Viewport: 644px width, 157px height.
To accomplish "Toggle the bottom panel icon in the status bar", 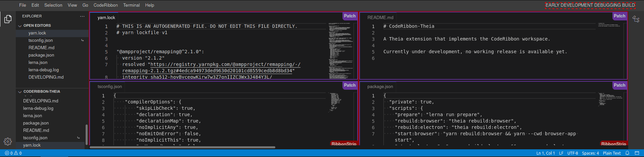I will coord(637,153).
